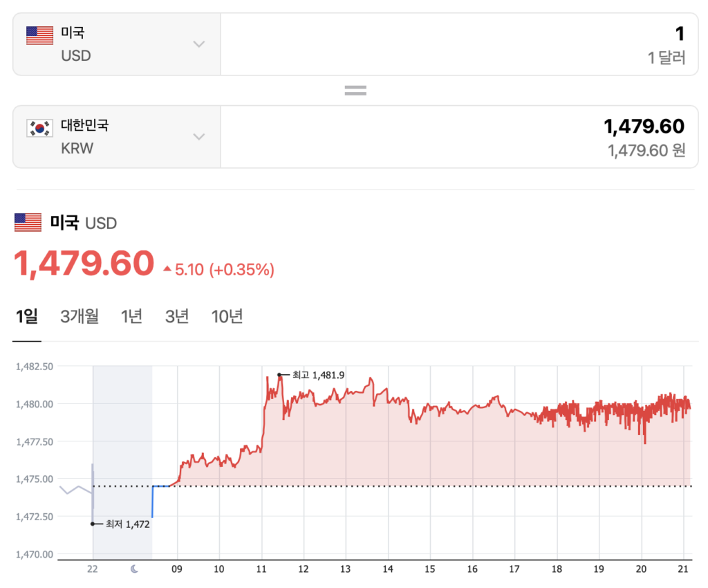Open the KRW currency selector dropdown
708x588 pixels.
coord(199,137)
